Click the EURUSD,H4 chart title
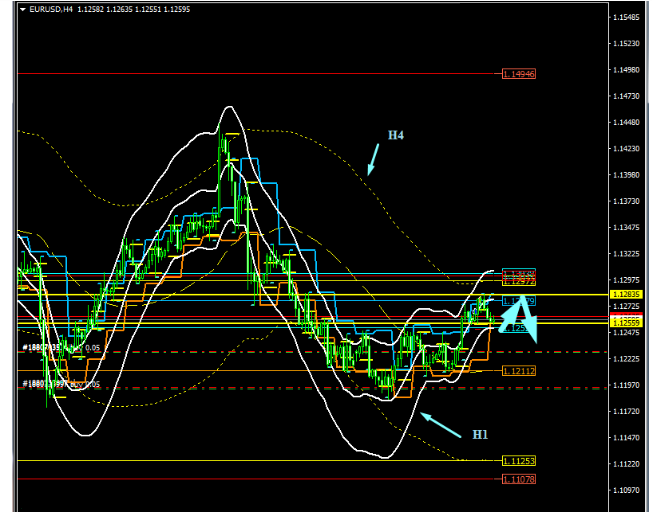This screenshot has width=652, height=512. pyautogui.click(x=51, y=9)
